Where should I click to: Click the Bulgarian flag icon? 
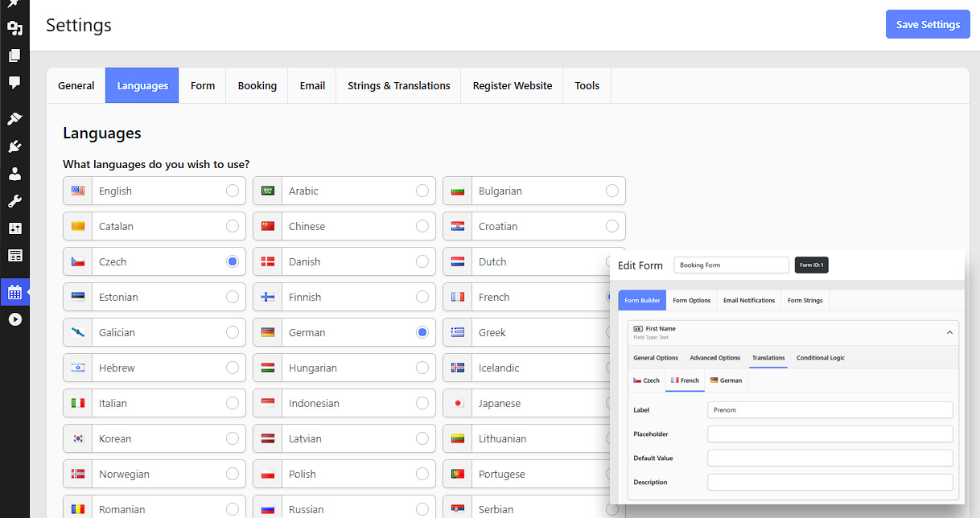point(458,191)
